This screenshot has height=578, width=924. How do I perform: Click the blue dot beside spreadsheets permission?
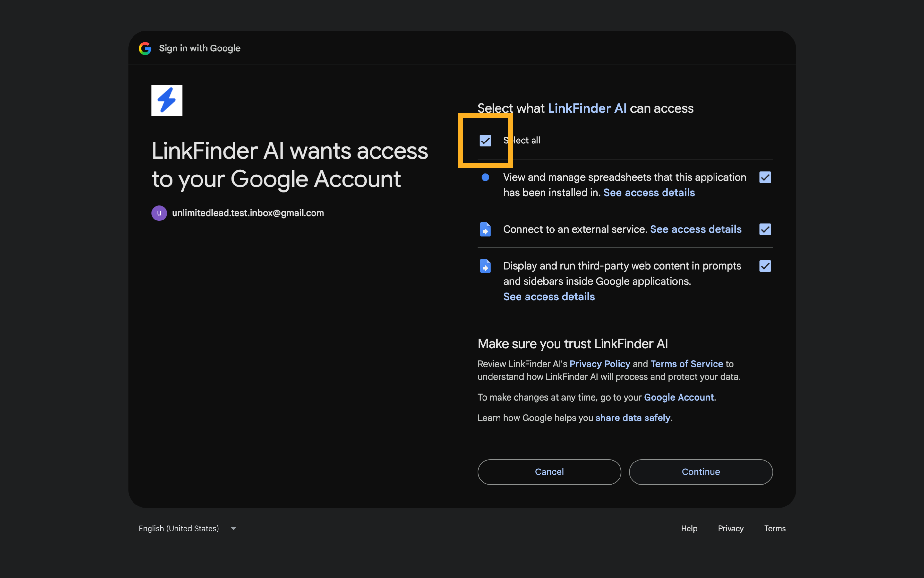click(x=485, y=177)
